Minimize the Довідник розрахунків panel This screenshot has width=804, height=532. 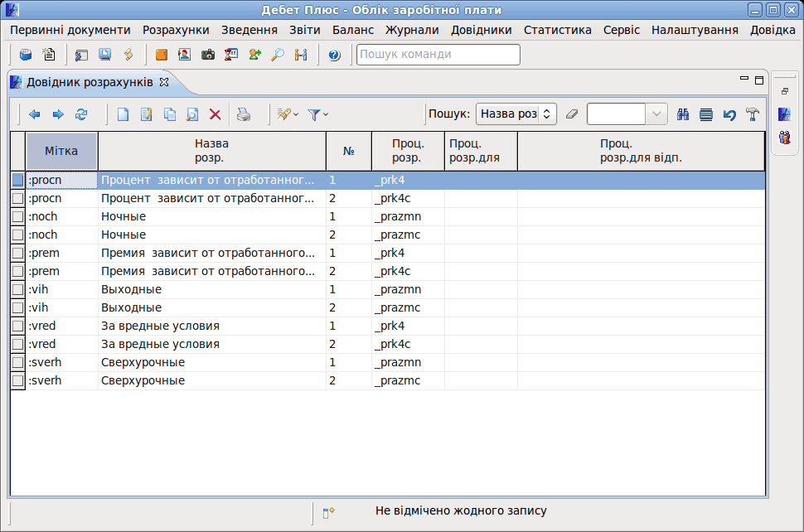[744, 79]
